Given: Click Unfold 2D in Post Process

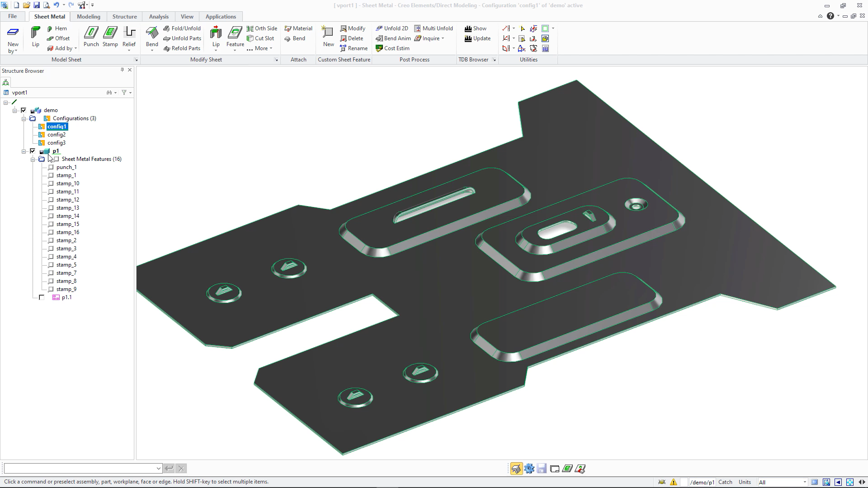Looking at the screenshot, I should point(392,28).
